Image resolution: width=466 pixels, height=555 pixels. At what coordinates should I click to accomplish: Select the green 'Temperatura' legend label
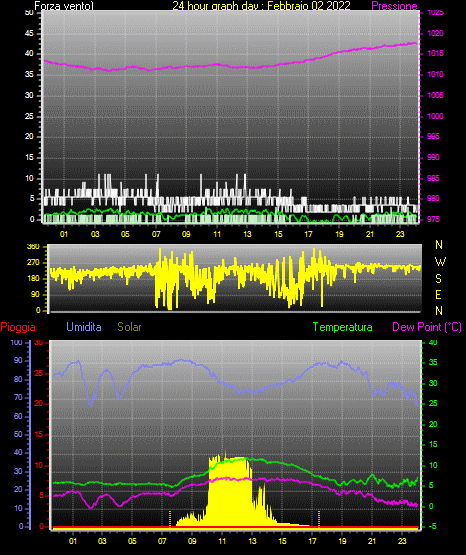pos(343,327)
